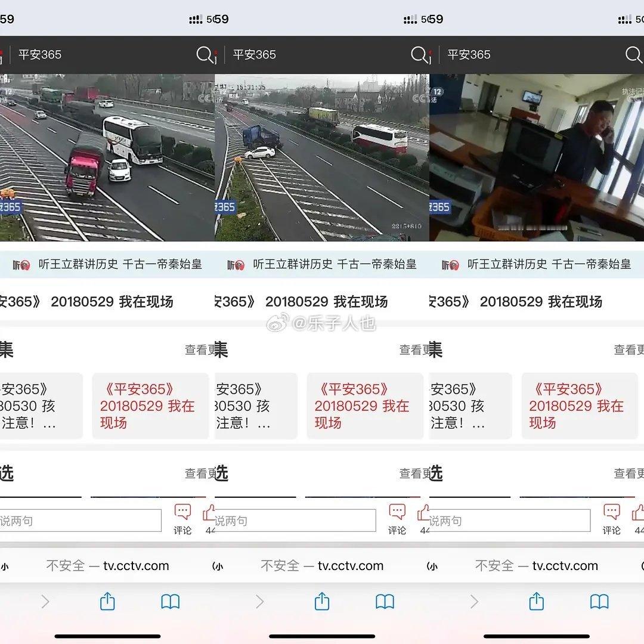The height and width of the screenshot is (644, 644).
Task: Tap the signal bars in the left screenshot status bar
Action: [x=196, y=19]
